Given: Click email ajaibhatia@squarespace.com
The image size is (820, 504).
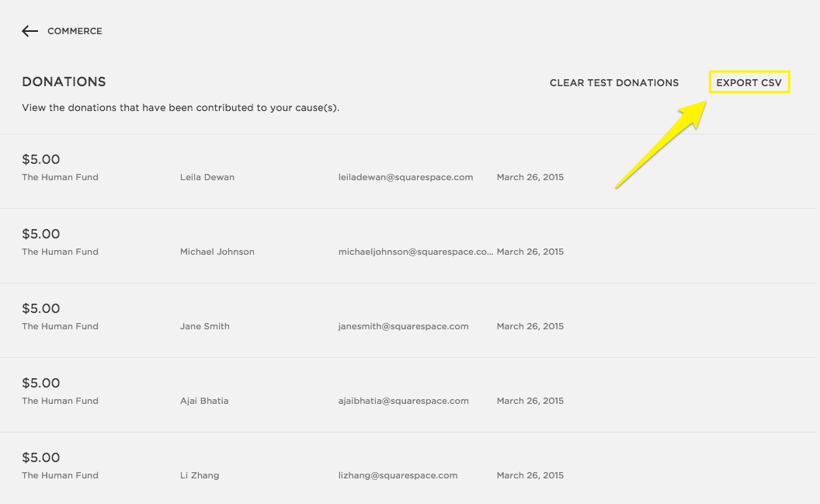Looking at the screenshot, I should point(403,401).
